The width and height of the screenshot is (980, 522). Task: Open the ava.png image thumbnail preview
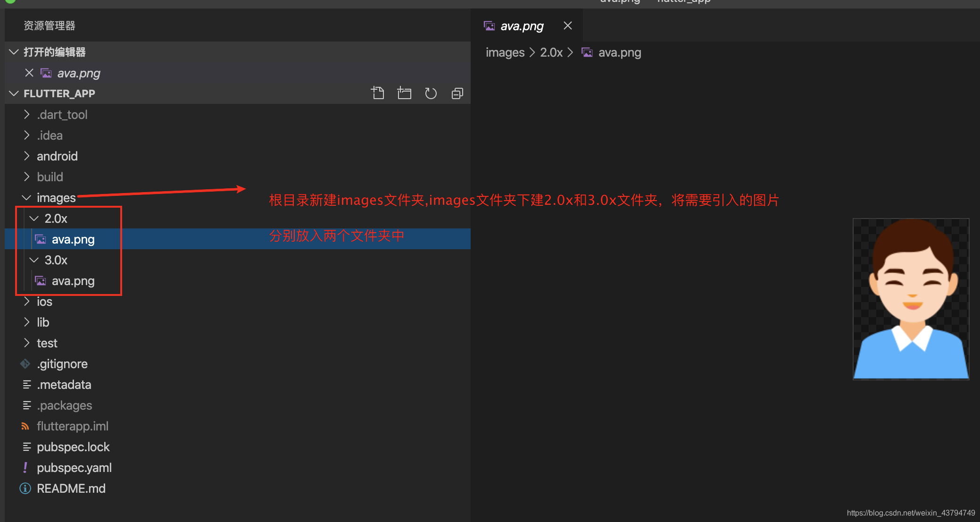(x=911, y=298)
